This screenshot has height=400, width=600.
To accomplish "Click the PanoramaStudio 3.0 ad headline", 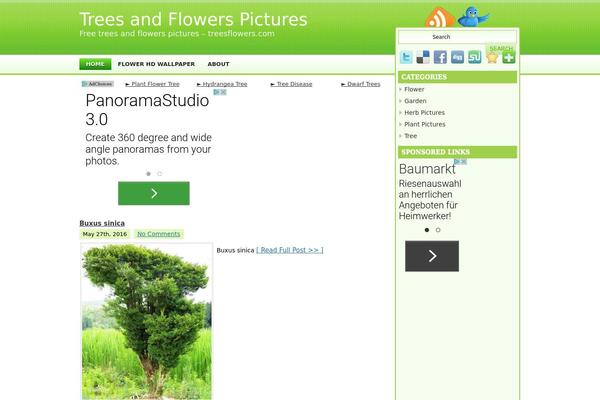I will click(x=147, y=110).
